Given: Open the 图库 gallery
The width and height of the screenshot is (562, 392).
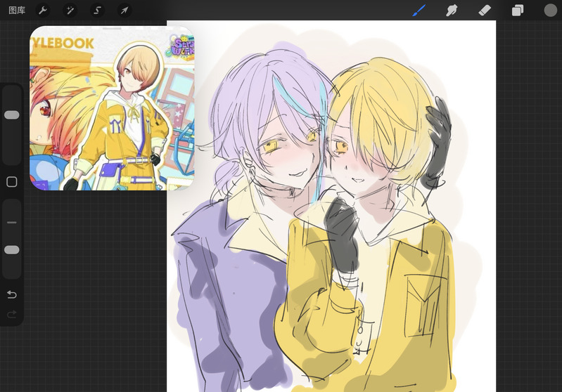Looking at the screenshot, I should 17,11.
